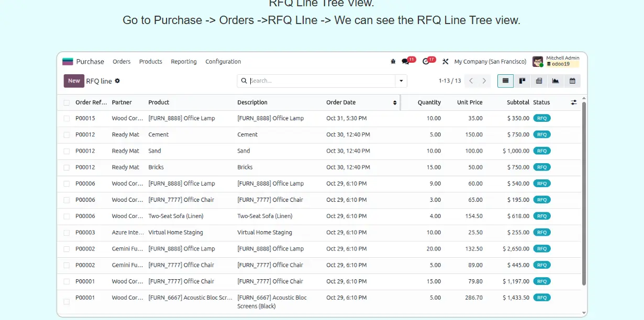Open the activities clock icon
This screenshot has height=320, width=644.
point(426,62)
